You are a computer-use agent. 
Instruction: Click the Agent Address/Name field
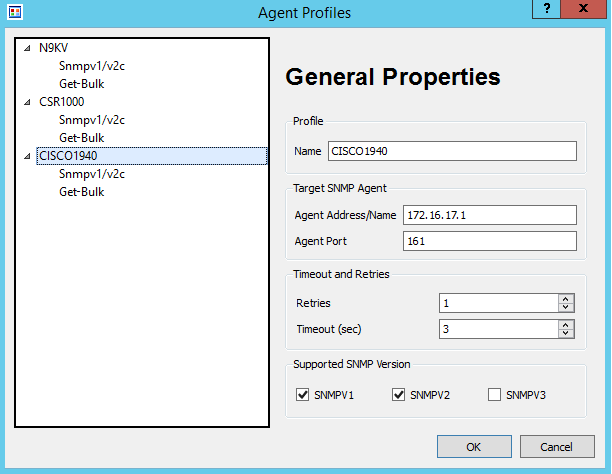489,215
